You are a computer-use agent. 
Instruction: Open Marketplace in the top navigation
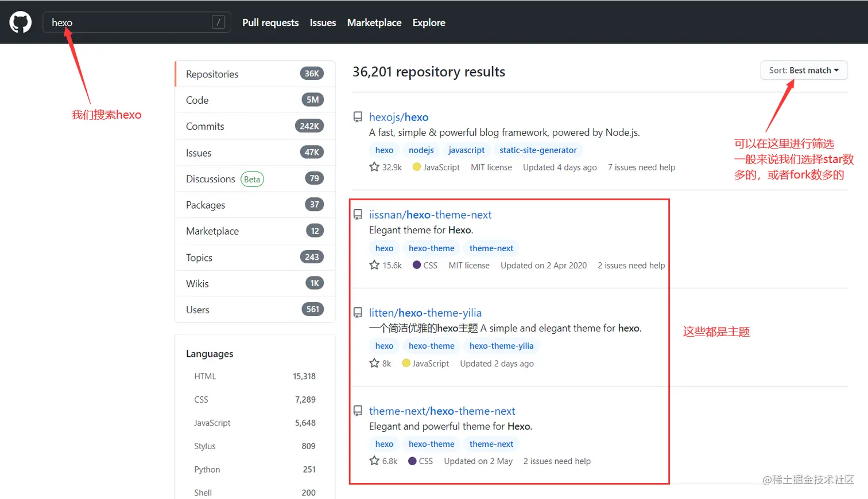(374, 22)
